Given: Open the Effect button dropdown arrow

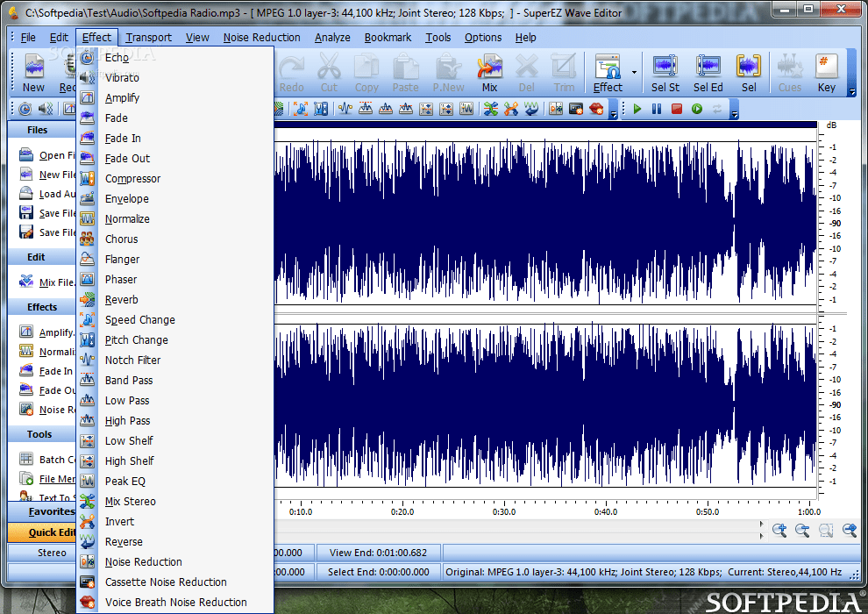Looking at the screenshot, I should 634,74.
